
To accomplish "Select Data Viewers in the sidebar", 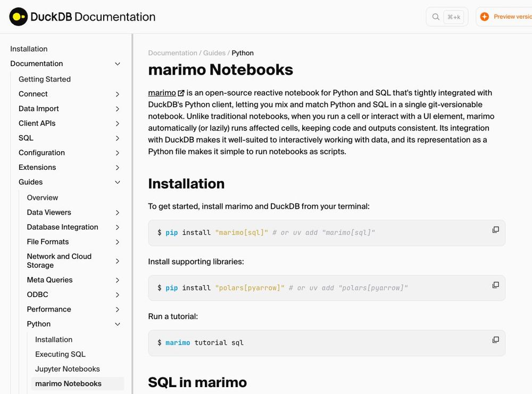I will (x=49, y=212).
